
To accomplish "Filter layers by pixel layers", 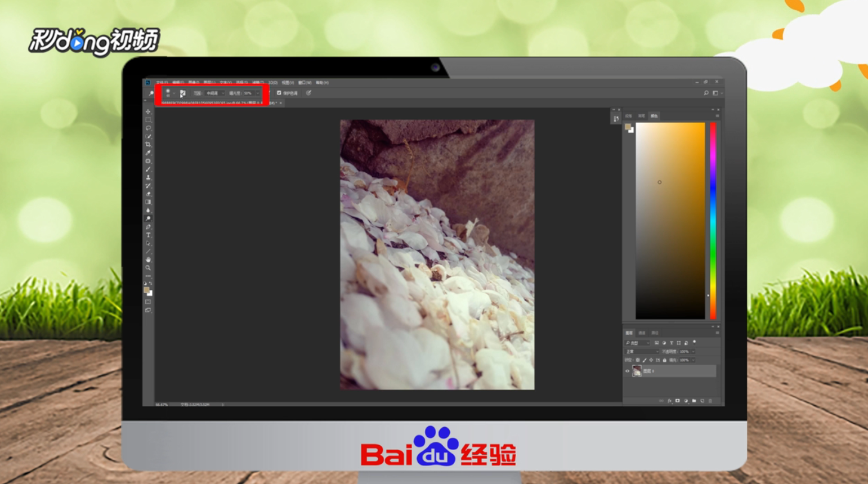I will (656, 343).
